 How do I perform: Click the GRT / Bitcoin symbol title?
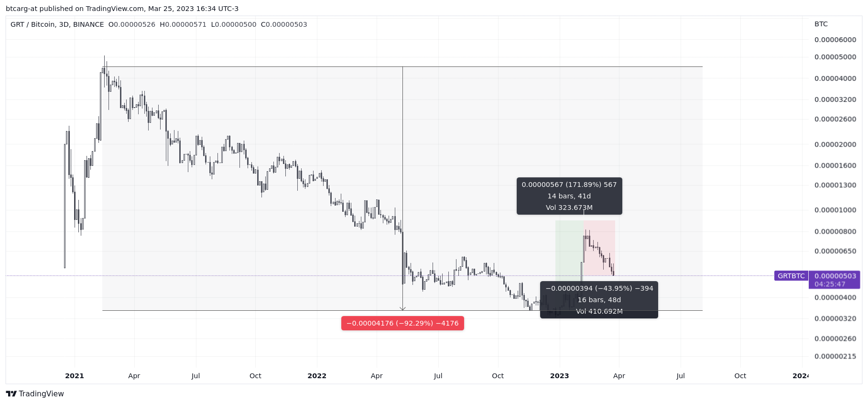coord(57,24)
